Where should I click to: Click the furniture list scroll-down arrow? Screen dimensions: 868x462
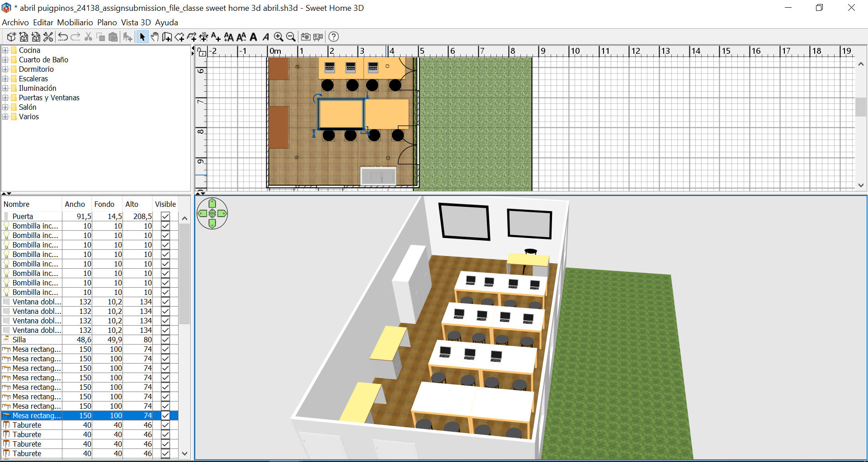184,453
